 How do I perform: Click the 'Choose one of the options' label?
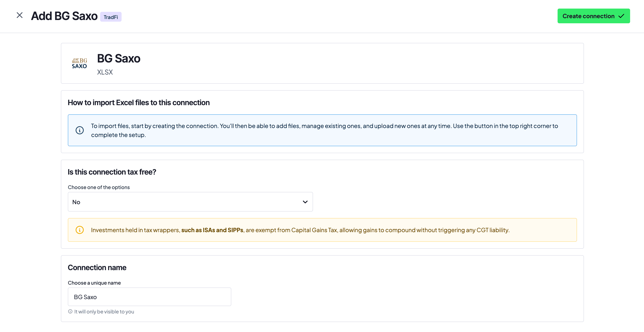99,187
